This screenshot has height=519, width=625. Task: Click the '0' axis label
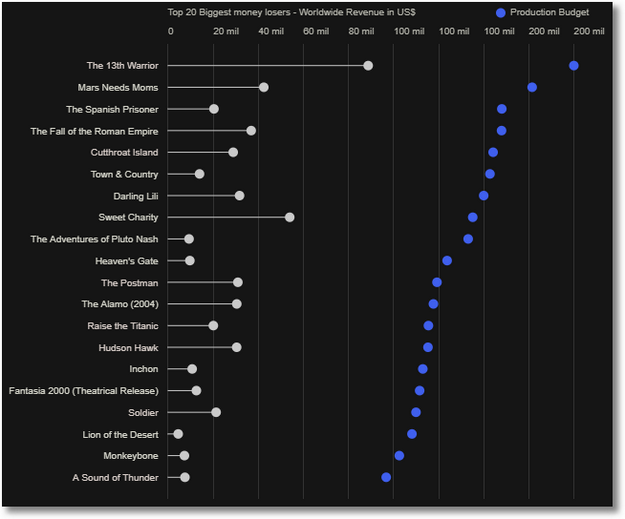coord(171,31)
